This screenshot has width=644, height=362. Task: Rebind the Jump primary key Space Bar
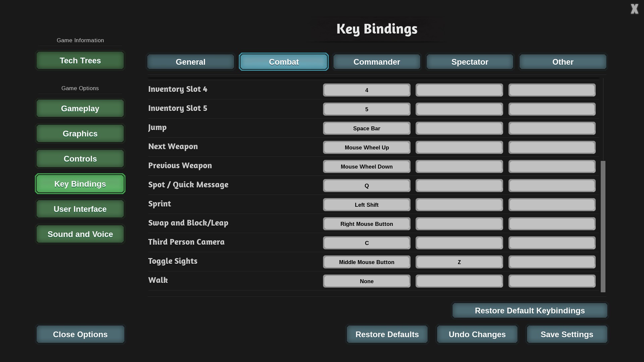pos(367,128)
